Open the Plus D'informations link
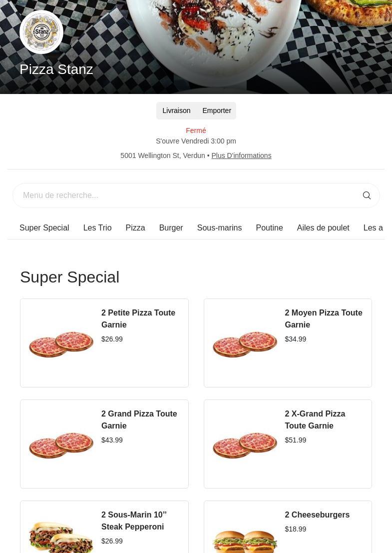Image resolution: width=392 pixels, height=553 pixels. tap(241, 155)
